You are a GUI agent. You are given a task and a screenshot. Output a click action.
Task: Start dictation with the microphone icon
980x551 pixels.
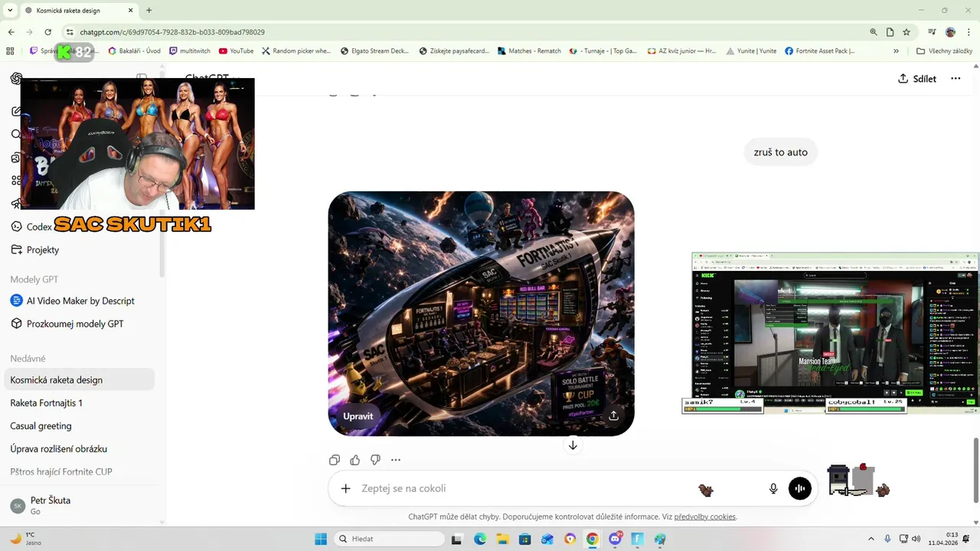coord(773,488)
